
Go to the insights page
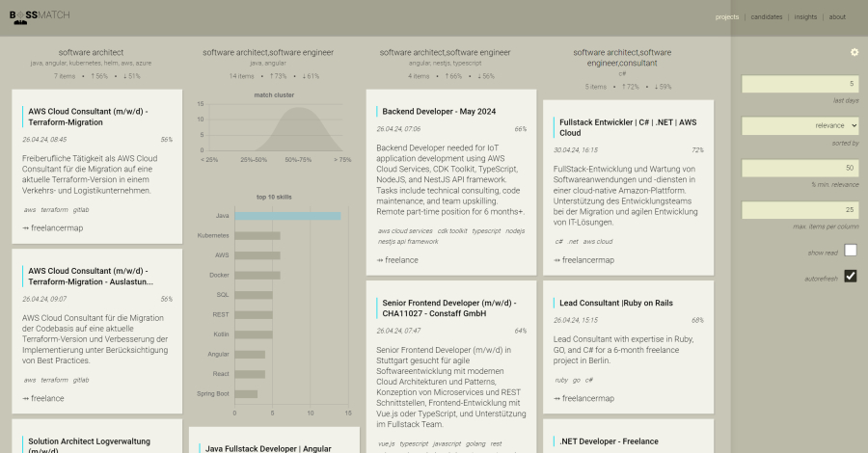(x=805, y=16)
